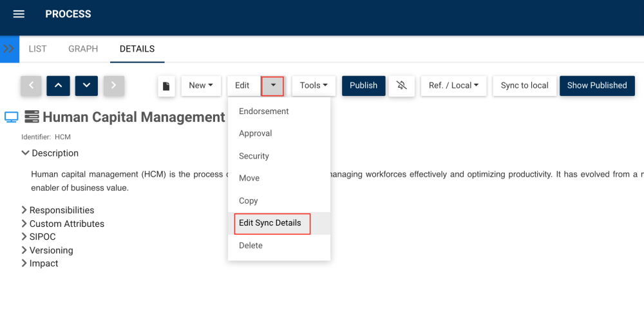
Task: Click the Show Published button
Action: (x=597, y=86)
